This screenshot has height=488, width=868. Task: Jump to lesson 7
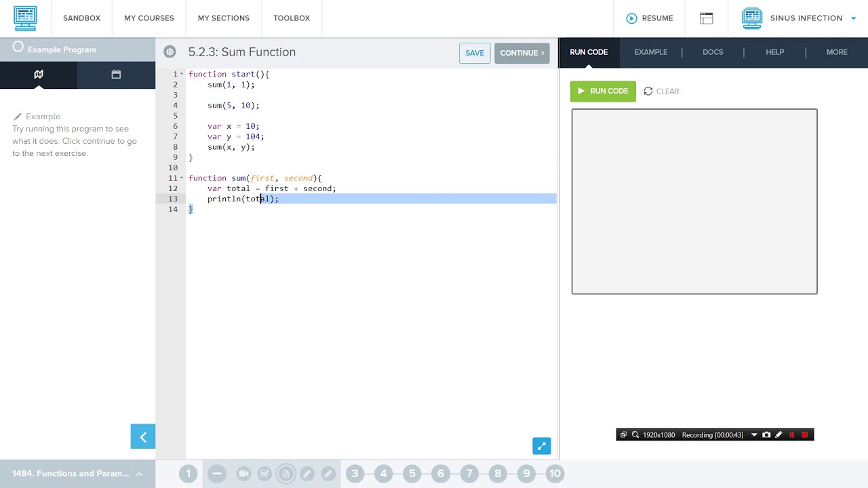coord(469,474)
